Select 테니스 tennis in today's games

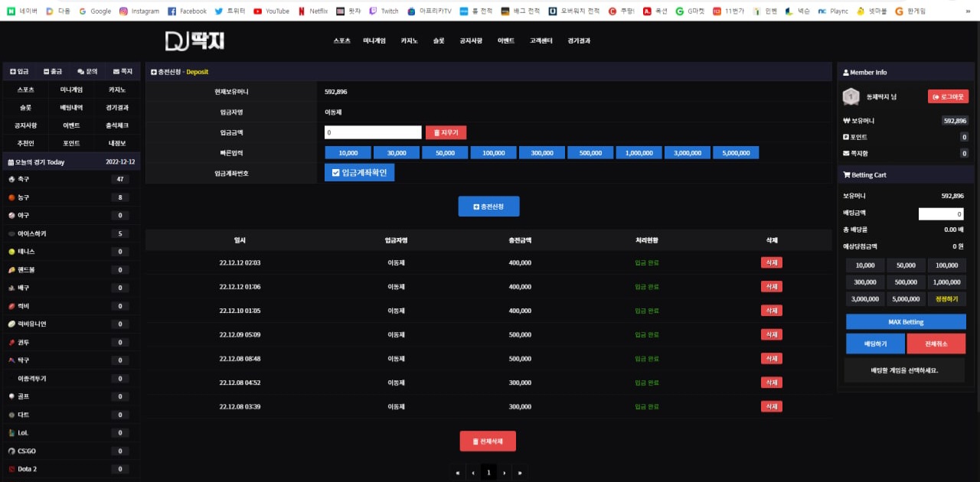(71, 252)
